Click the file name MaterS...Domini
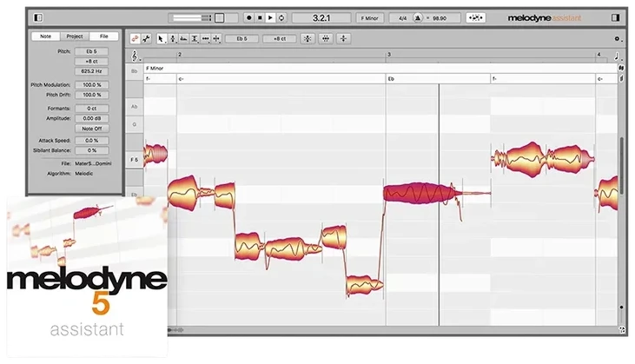 pyautogui.click(x=93, y=163)
